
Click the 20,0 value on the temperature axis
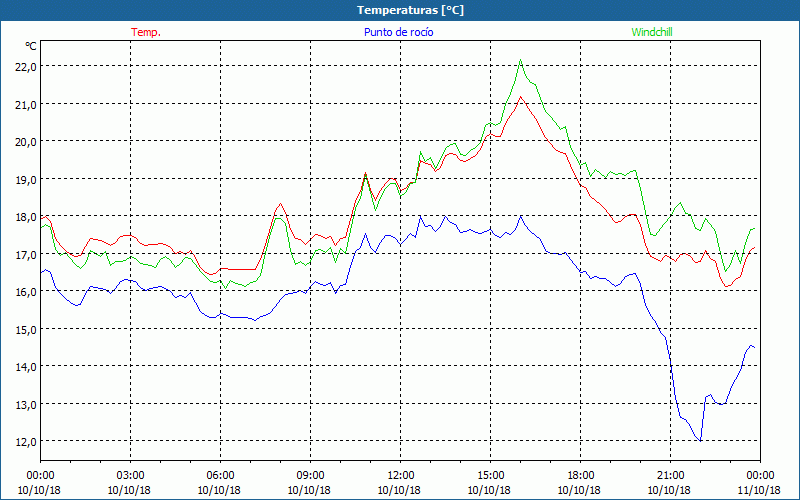(x=26, y=142)
